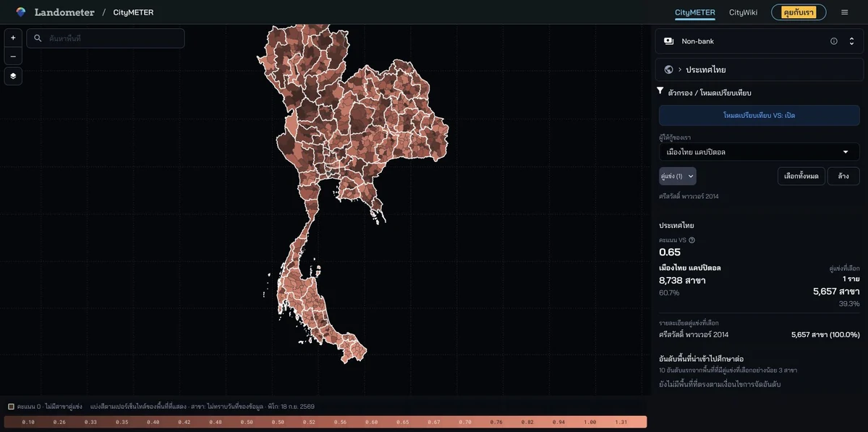
Task: Open the เมืองไทย แคปปิตอล lender dropdown
Action: (759, 152)
